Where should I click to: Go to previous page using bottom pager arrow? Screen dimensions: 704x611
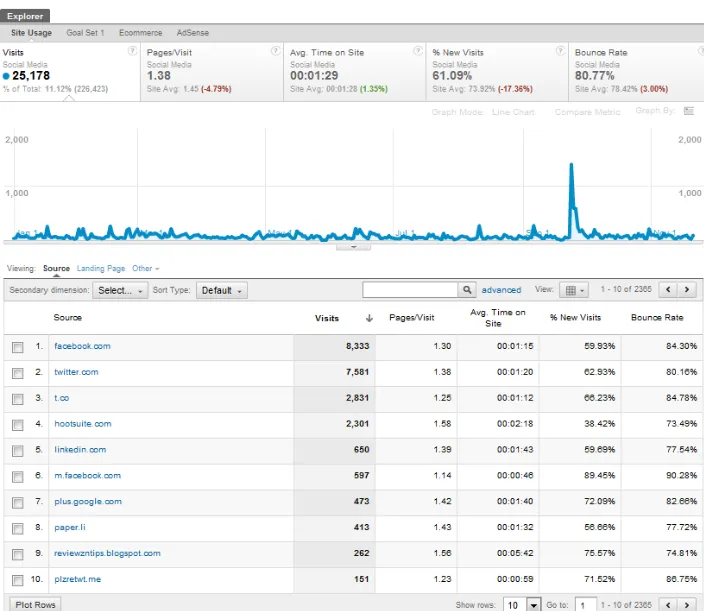668,605
